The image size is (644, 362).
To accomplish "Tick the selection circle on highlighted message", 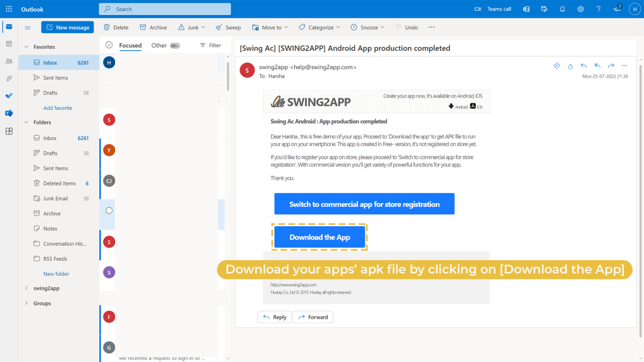I will [109, 211].
